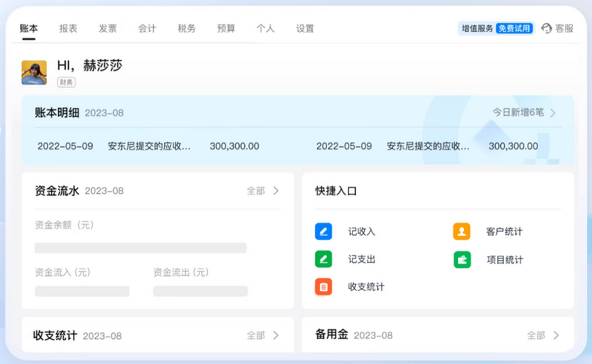The width and height of the screenshot is (592, 364).
Task: Open the green 项目统计 wallet icon
Action: point(462,260)
